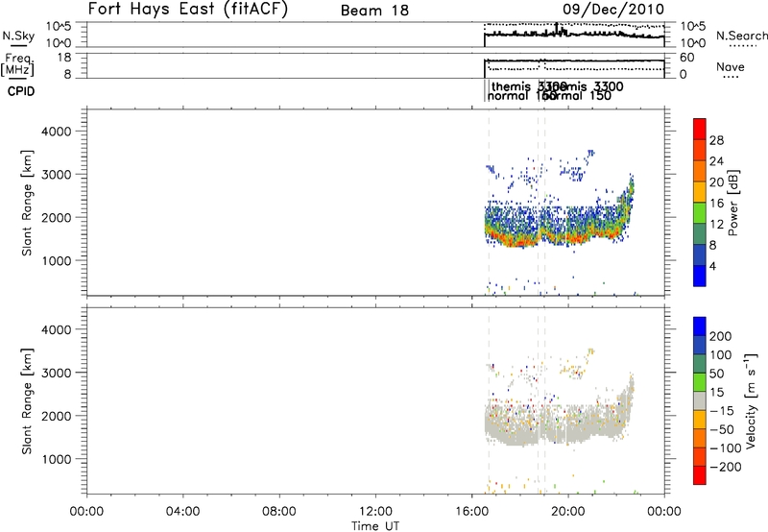Click the red bottom segment of Velocity colorbar

(x=700, y=475)
